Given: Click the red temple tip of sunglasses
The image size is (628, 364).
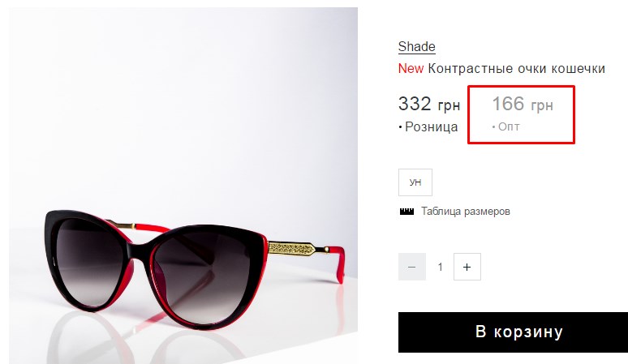Looking at the screenshot, I should (x=338, y=264).
